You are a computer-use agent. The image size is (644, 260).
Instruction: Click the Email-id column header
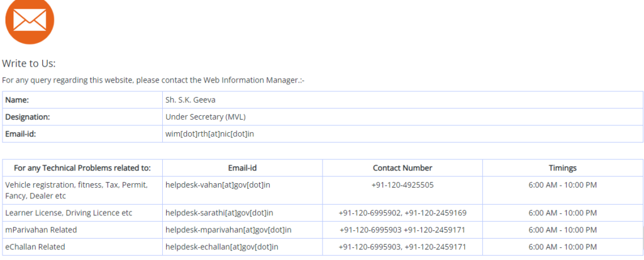(242, 168)
